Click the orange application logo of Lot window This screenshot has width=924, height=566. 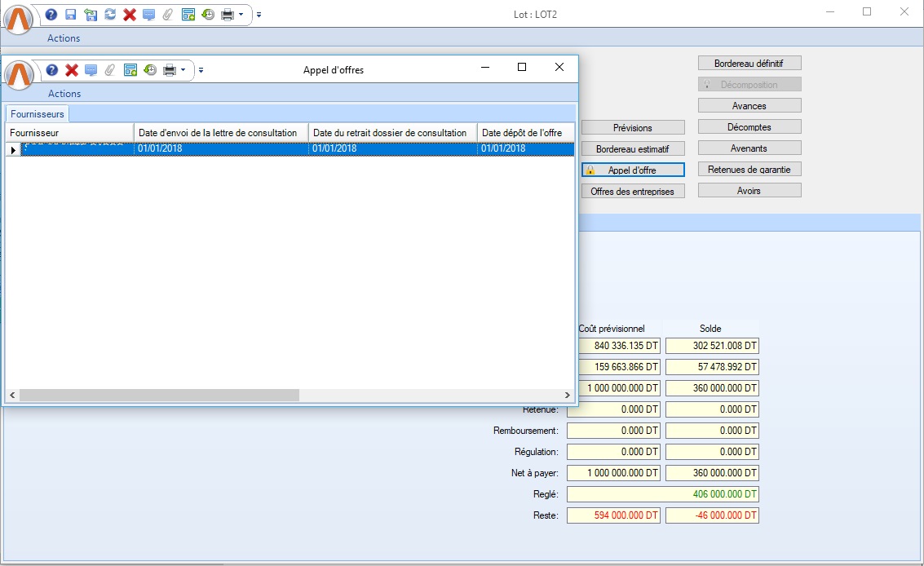tap(19, 18)
